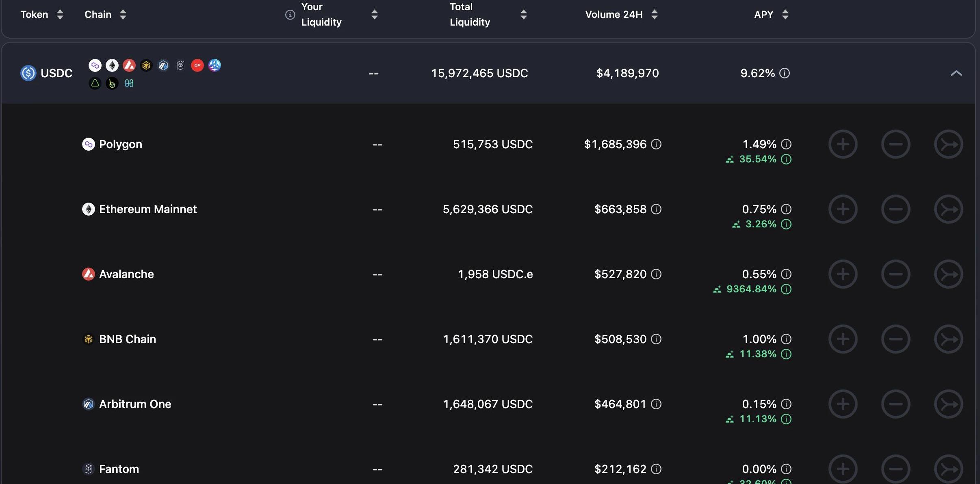Sort table by Token column arrows
980x484 pixels.
(x=60, y=15)
